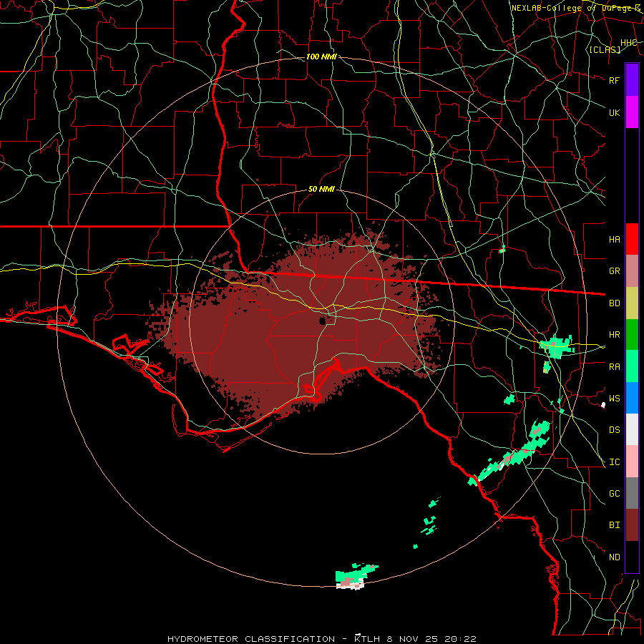Click the BI legend label

coord(614,525)
